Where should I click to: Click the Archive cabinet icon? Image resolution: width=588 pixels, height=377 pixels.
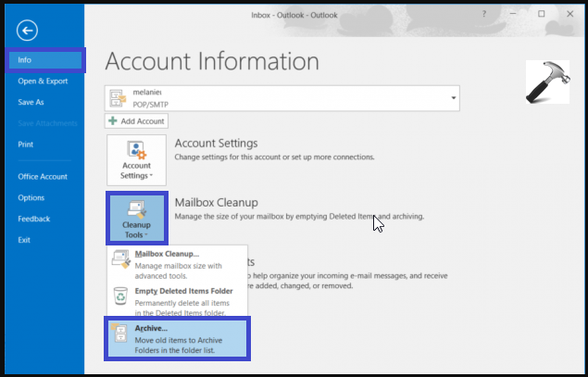point(121,333)
